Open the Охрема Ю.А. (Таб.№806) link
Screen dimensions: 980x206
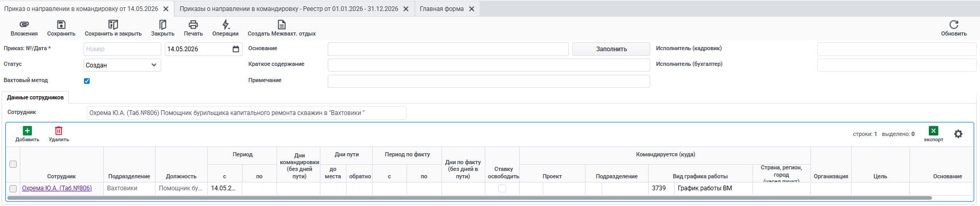pyautogui.click(x=57, y=188)
